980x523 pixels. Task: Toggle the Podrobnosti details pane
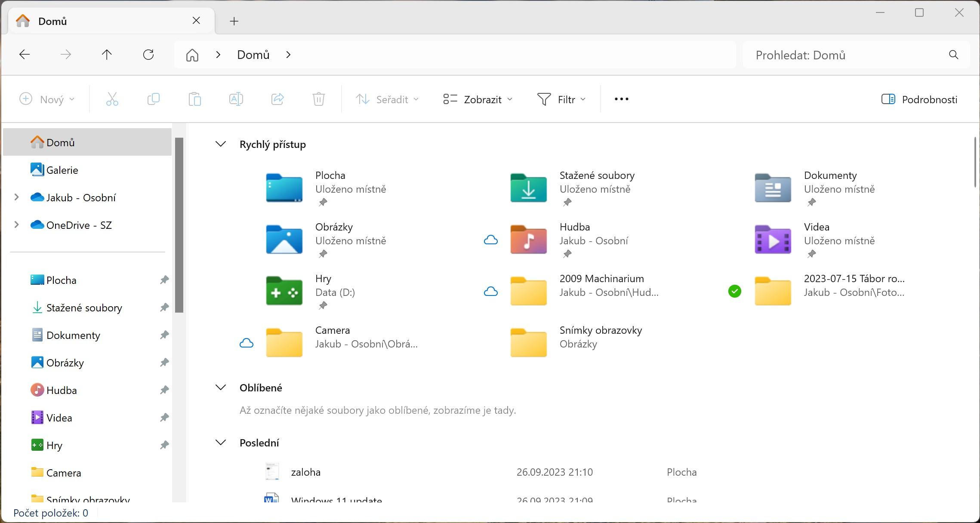click(x=919, y=99)
